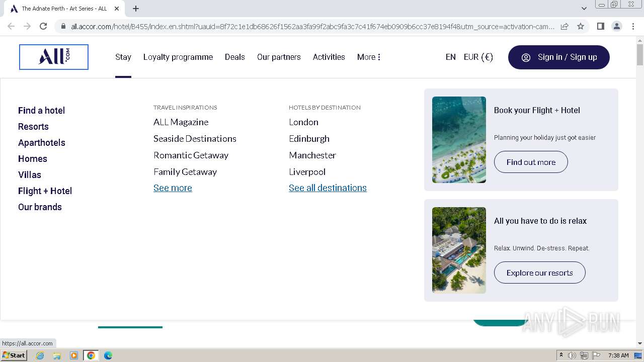Open the Our partners menu
This screenshot has height=362, width=644.
pos(279,57)
